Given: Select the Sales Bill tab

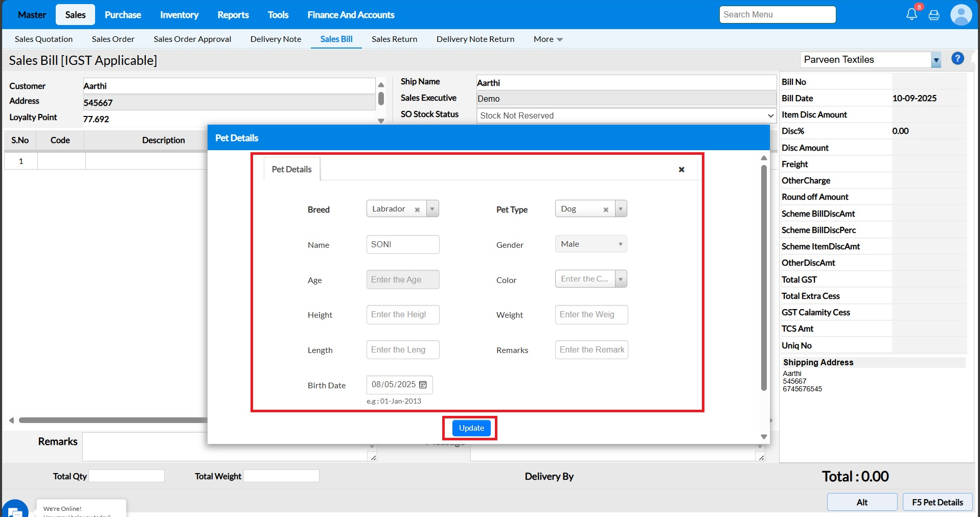Looking at the screenshot, I should [x=336, y=39].
